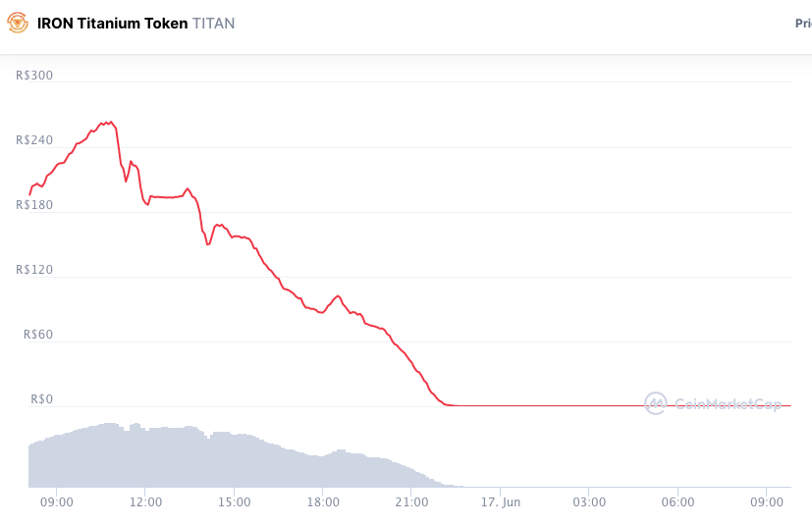The height and width of the screenshot is (525, 812).
Task: Click the 21:00 time axis label
Action: [411, 502]
